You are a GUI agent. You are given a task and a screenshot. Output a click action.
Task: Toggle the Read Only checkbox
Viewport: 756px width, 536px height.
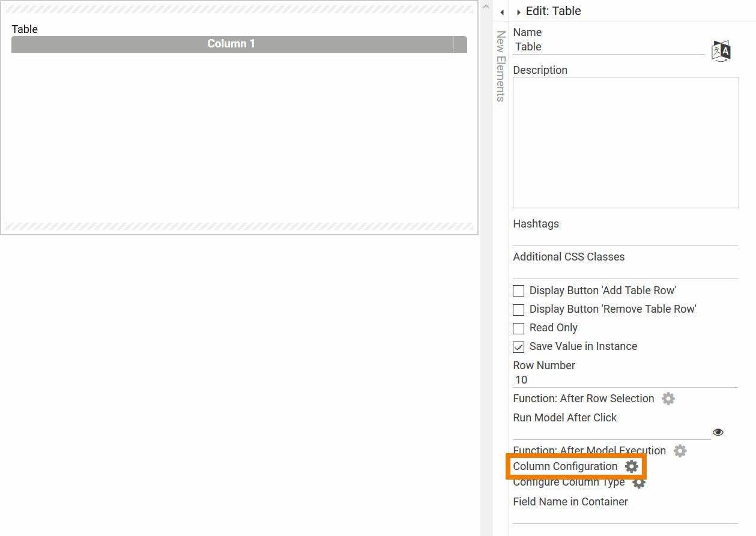click(x=519, y=328)
